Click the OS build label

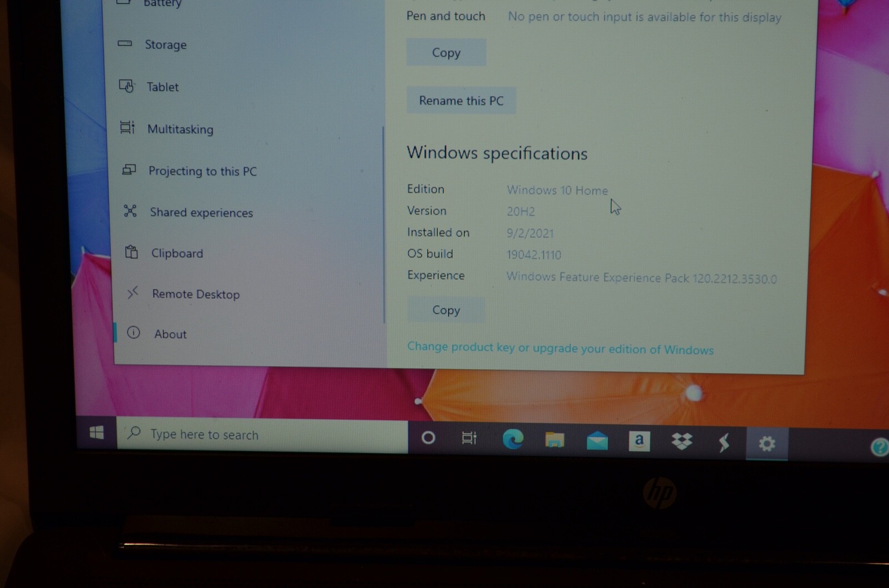[x=430, y=254]
